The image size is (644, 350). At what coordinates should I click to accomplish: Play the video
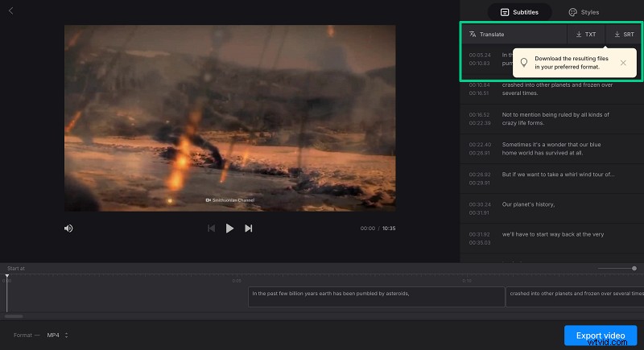[x=229, y=229]
